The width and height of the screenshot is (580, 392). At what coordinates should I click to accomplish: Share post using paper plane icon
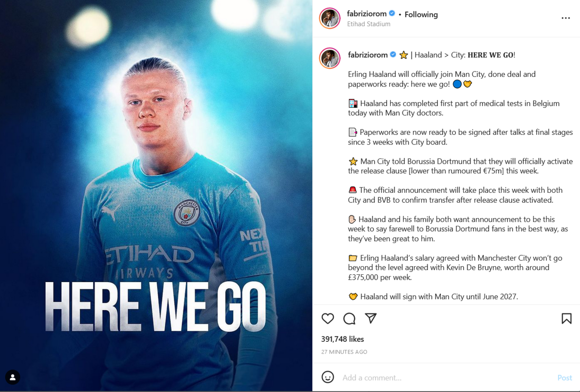coord(371,318)
